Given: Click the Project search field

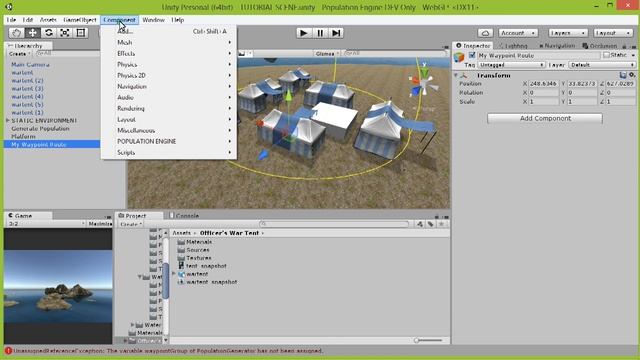Looking at the screenshot, I should (334, 224).
